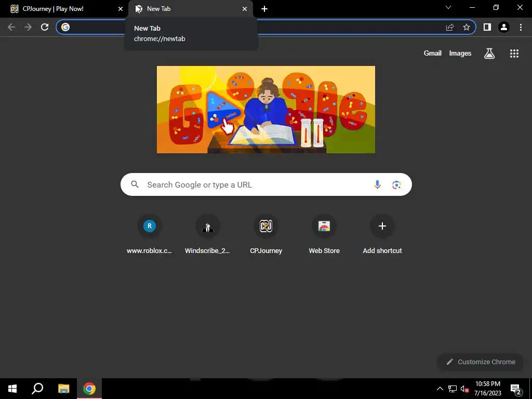Select the New Tab tab

tap(191, 9)
